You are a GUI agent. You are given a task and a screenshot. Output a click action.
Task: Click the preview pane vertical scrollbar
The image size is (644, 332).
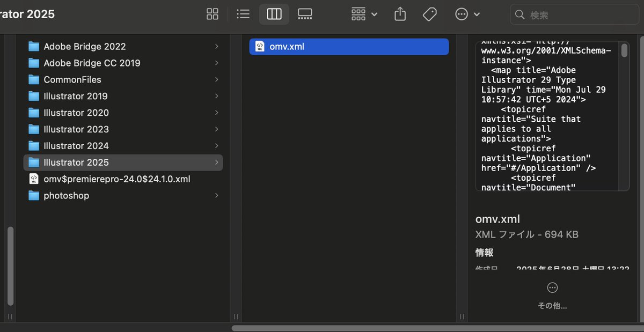624,50
